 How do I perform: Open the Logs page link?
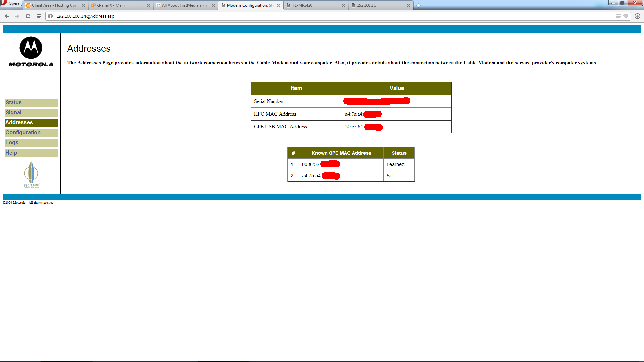tap(12, 143)
